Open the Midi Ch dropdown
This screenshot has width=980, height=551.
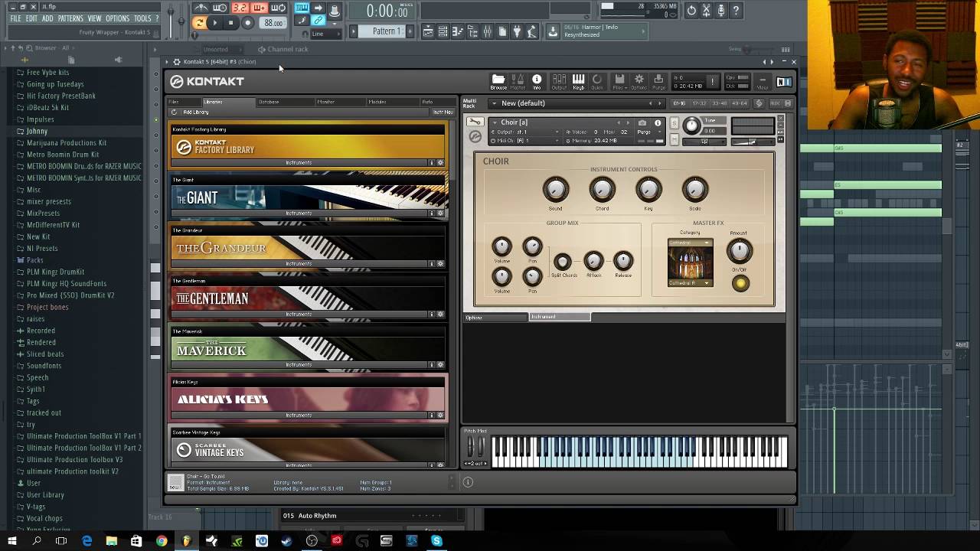coord(524,141)
